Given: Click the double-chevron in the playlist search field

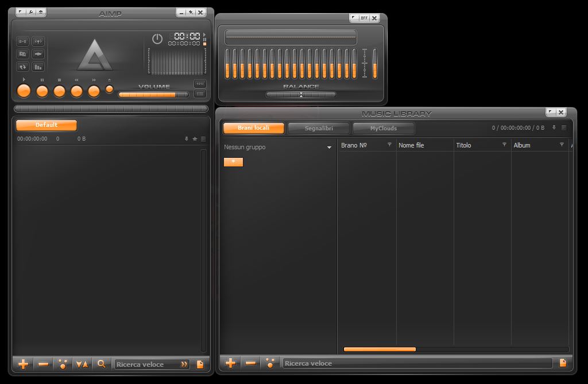Looking at the screenshot, I should pos(184,364).
